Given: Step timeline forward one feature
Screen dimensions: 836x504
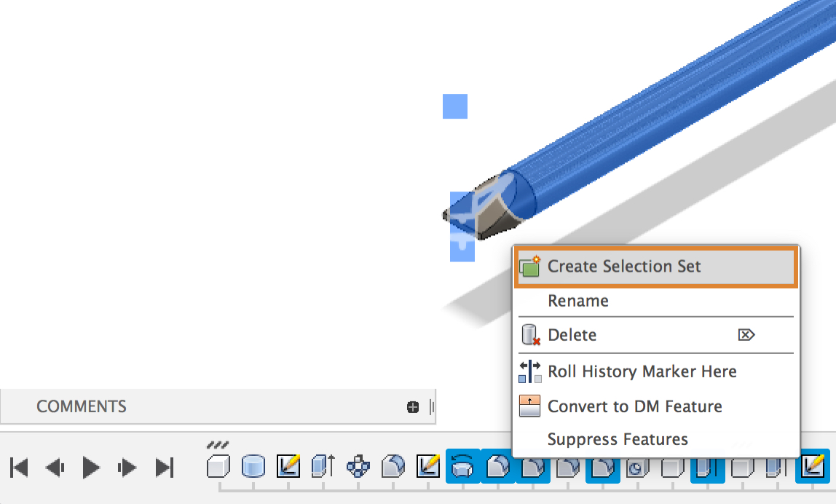Looking at the screenshot, I should tap(127, 468).
